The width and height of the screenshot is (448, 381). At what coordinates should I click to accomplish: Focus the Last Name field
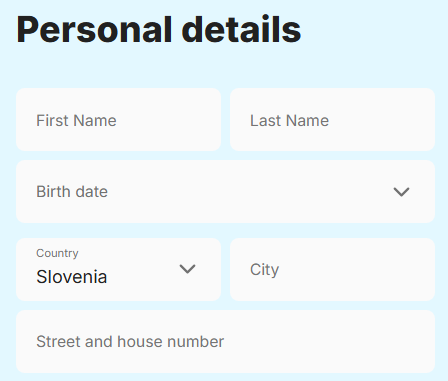click(332, 120)
